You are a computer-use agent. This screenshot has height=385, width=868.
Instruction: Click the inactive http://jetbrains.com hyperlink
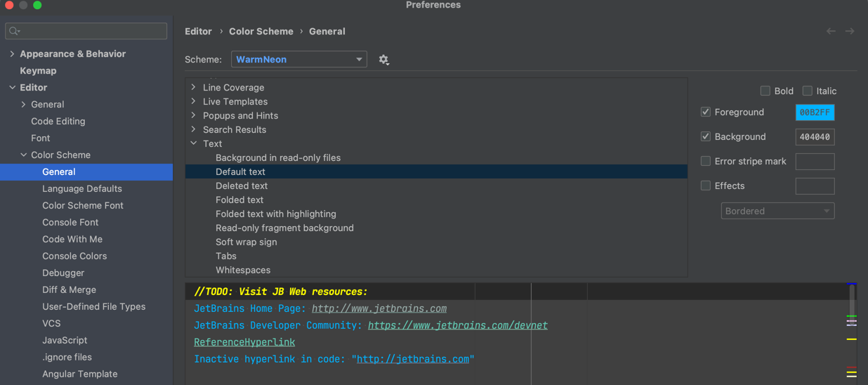tap(413, 359)
